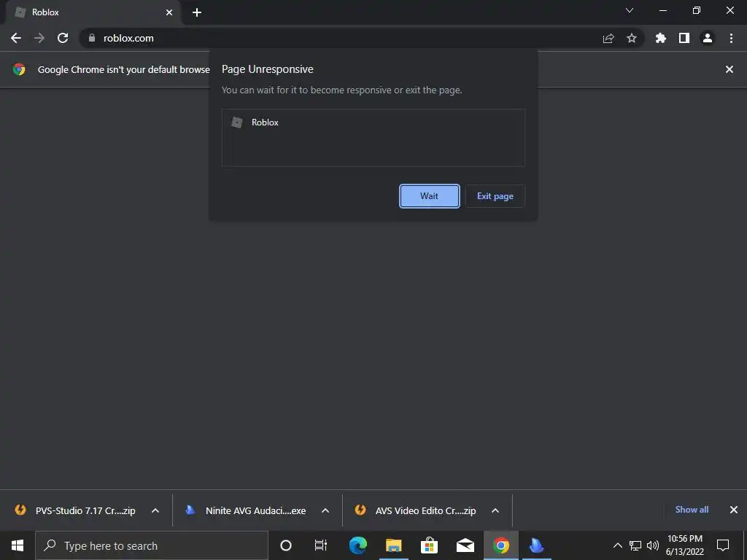Launch Microsoft Edge from taskbar
The width and height of the screenshot is (747, 560).
tap(357, 545)
